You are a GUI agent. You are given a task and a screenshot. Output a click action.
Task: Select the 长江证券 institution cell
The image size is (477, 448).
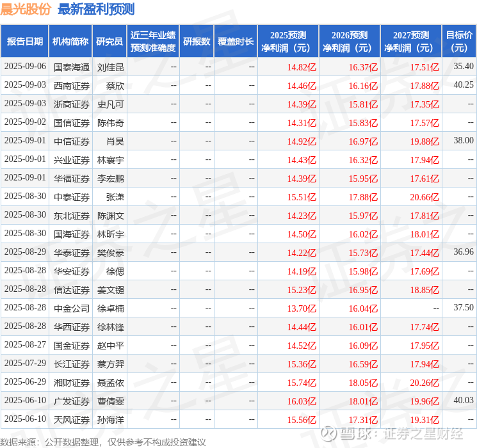(72, 364)
